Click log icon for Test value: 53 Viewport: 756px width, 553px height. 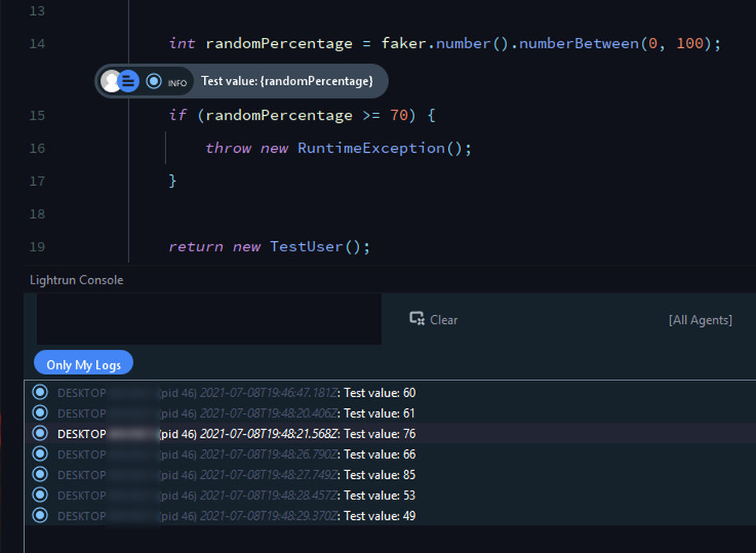[40, 495]
